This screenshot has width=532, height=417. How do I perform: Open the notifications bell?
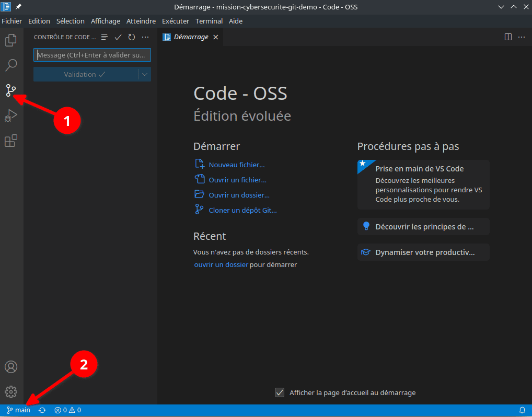pyautogui.click(x=522, y=410)
